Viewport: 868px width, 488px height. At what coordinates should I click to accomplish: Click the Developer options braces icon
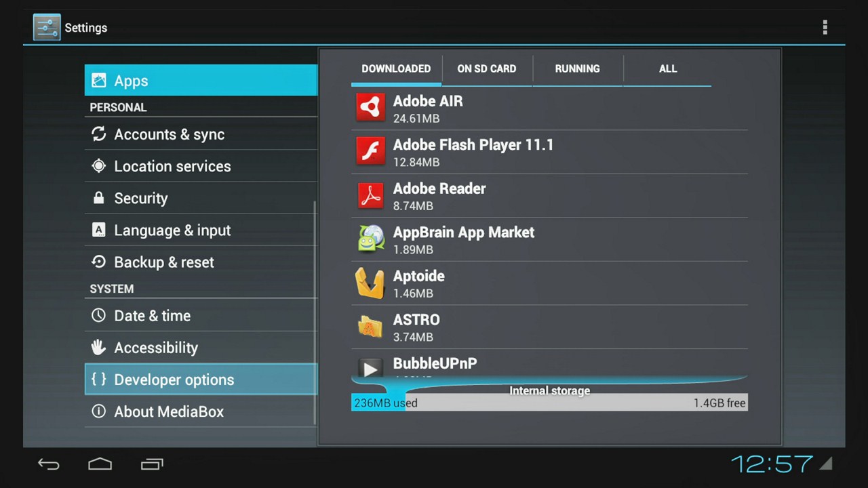click(x=99, y=380)
